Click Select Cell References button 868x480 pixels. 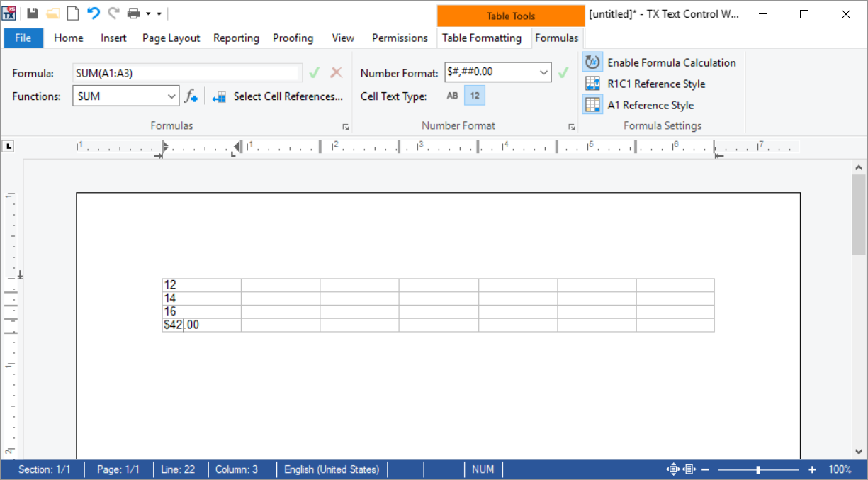pos(277,96)
